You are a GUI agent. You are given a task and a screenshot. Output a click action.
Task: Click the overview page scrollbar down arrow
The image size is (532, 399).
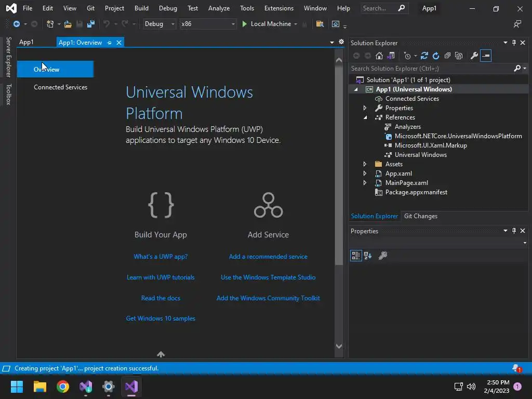[x=339, y=346]
